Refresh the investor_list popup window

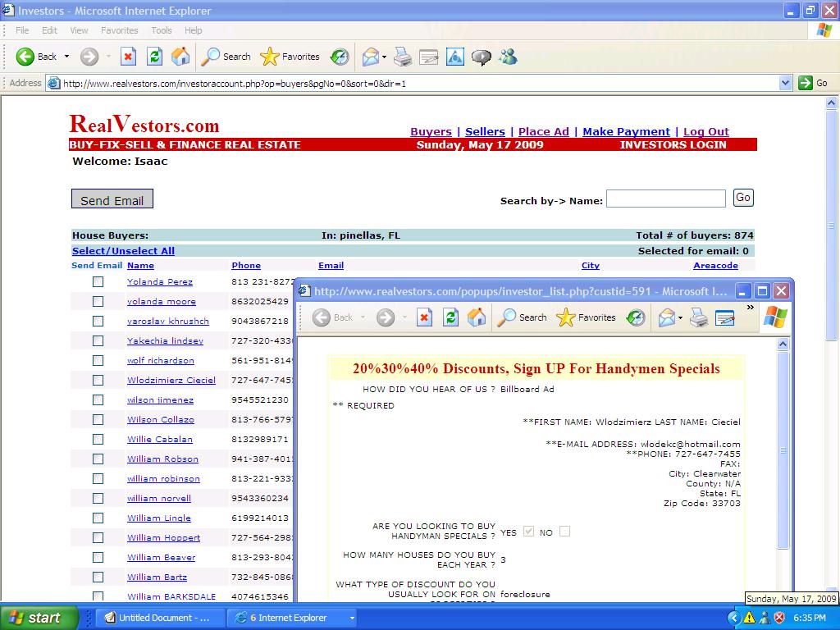coord(450,317)
